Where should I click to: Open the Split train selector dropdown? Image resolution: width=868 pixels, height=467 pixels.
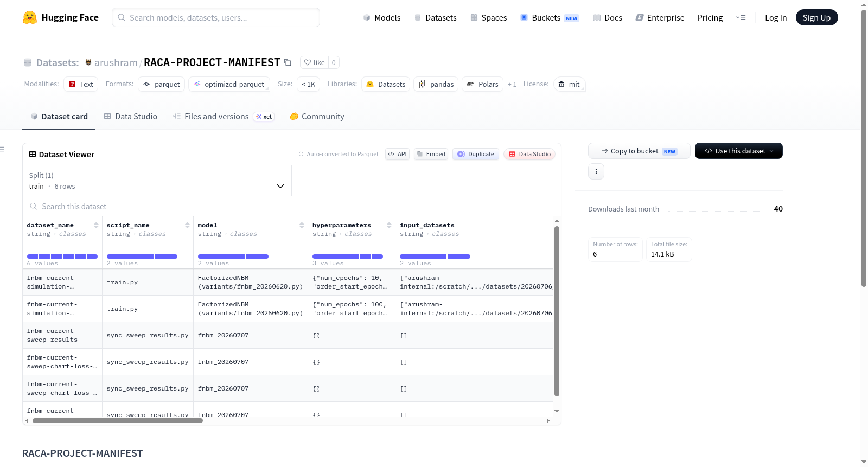157,181
